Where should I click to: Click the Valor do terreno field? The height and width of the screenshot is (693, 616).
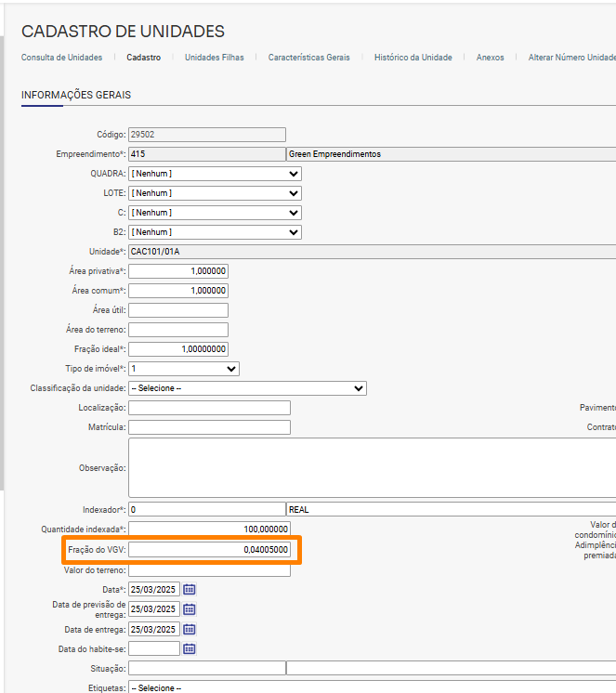pos(209,570)
